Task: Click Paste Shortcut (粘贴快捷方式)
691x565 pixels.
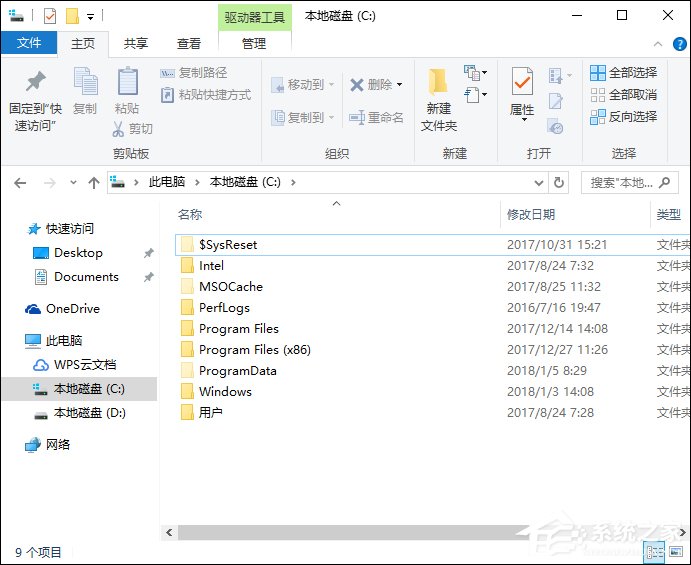Action: click(206, 95)
